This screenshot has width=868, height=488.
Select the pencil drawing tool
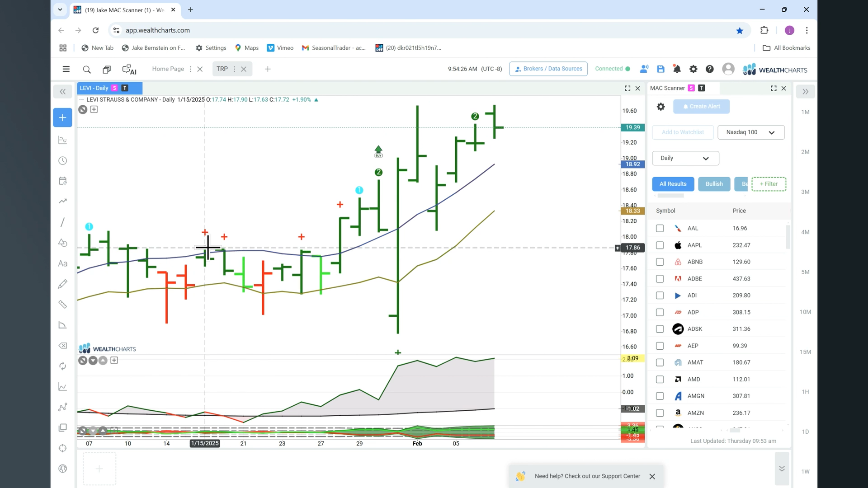click(63, 284)
